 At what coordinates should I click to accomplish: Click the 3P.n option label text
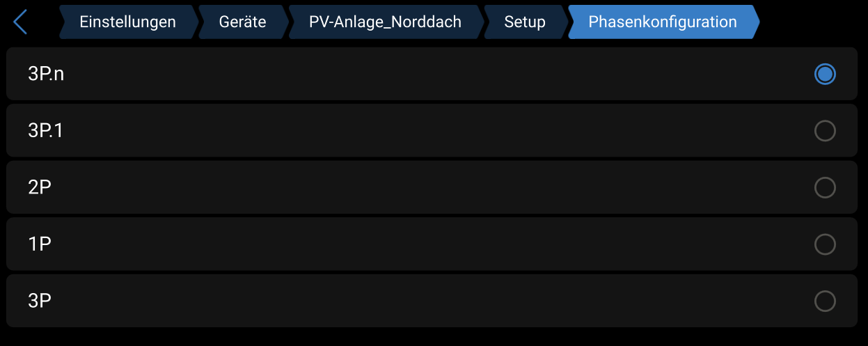click(46, 74)
